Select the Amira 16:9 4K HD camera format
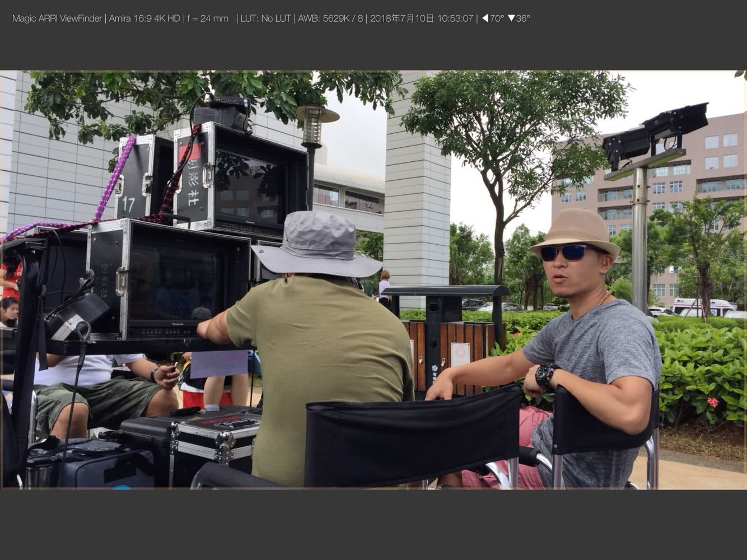Screen dimensions: 747x560 [144, 18]
